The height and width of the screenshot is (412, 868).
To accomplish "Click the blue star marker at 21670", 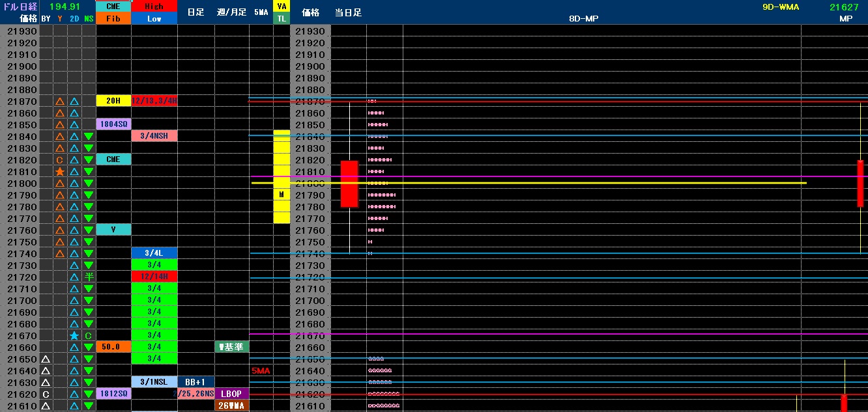I will [74, 336].
